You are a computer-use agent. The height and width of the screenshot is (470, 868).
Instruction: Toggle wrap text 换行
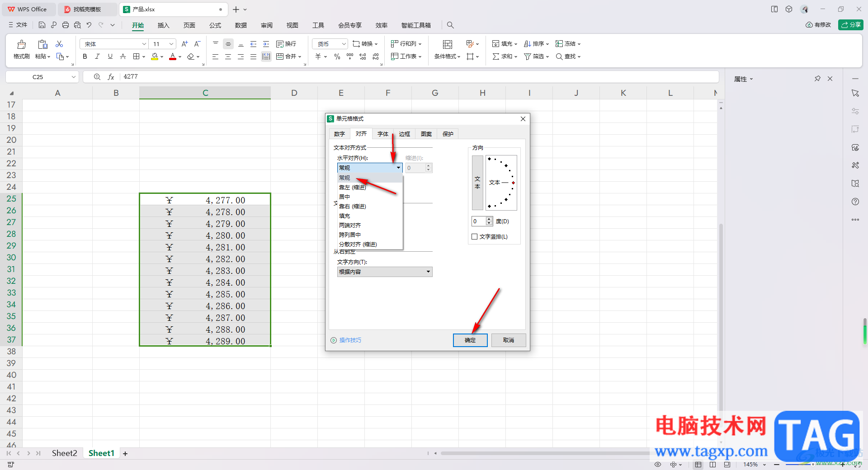click(286, 44)
